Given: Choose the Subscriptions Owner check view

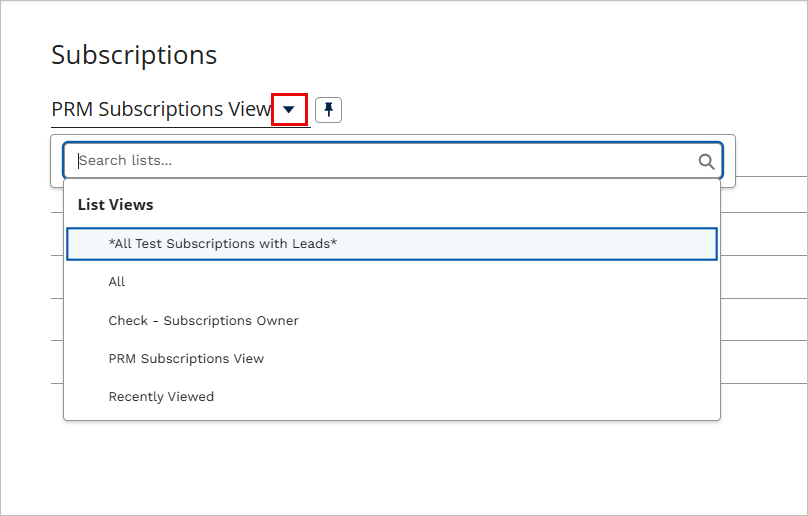Looking at the screenshot, I should (392, 321).
